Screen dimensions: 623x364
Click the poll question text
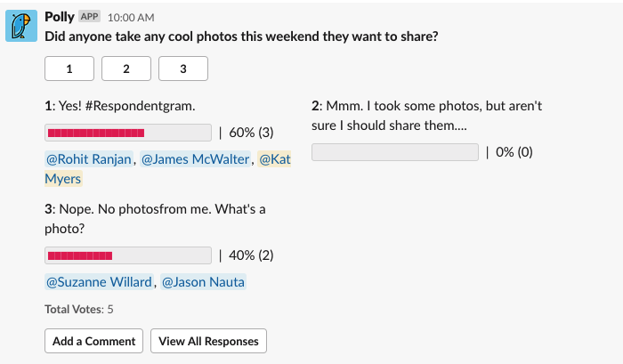(241, 36)
